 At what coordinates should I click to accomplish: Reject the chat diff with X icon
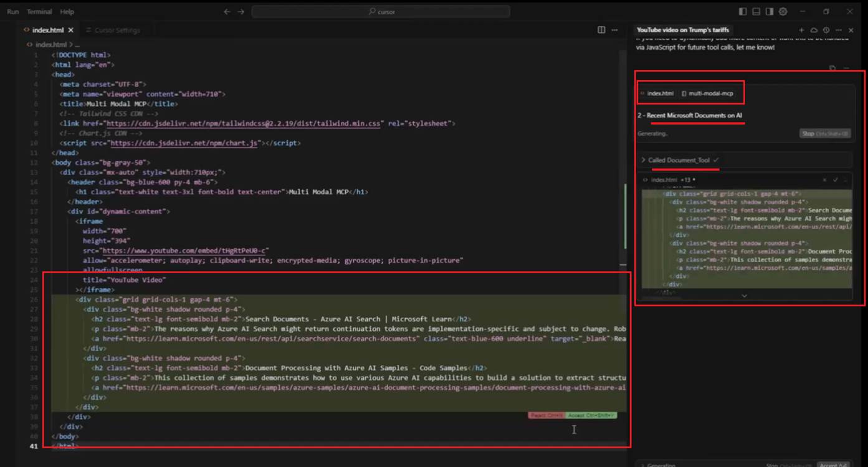[x=824, y=180]
